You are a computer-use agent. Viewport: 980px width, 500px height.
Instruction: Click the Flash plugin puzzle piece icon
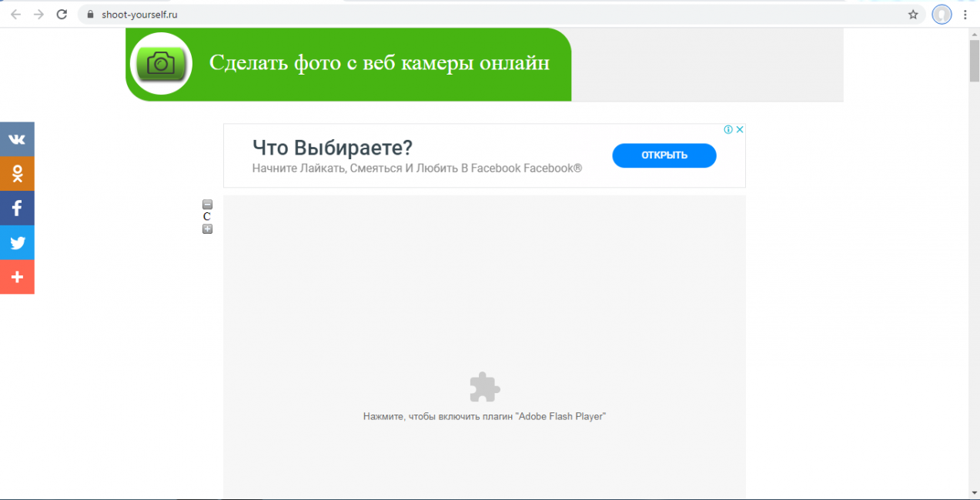484,388
